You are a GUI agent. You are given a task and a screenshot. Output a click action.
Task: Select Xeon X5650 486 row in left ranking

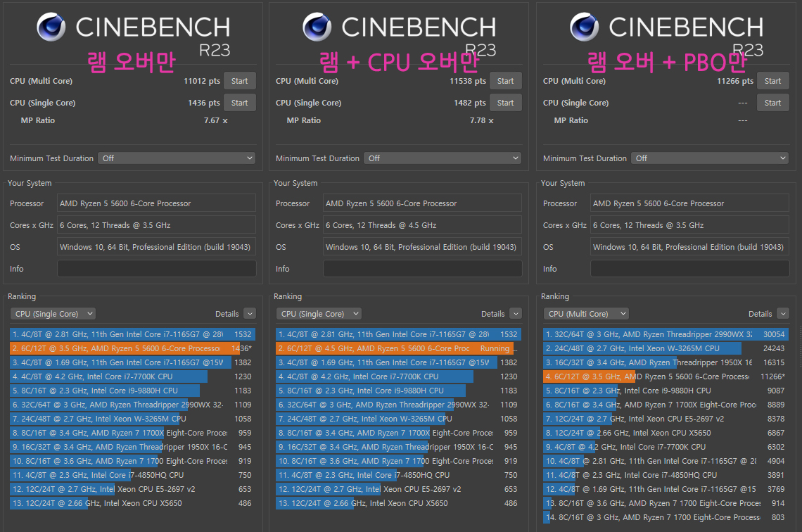tap(132, 503)
